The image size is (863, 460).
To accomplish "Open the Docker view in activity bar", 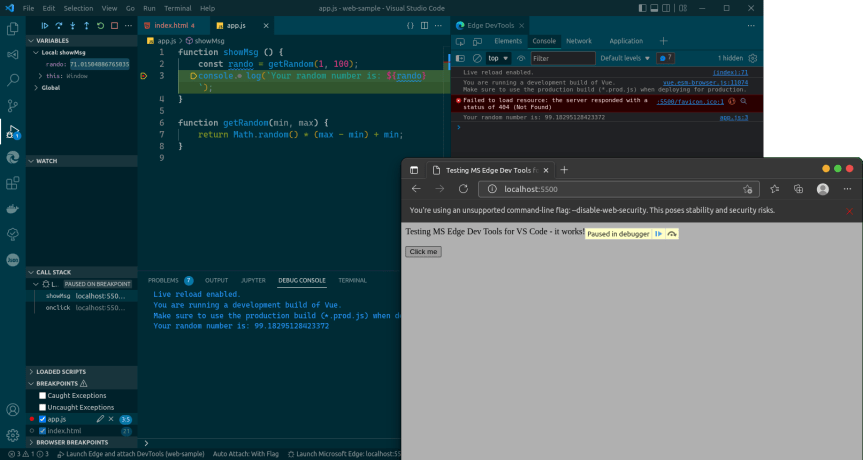I will tap(12, 209).
